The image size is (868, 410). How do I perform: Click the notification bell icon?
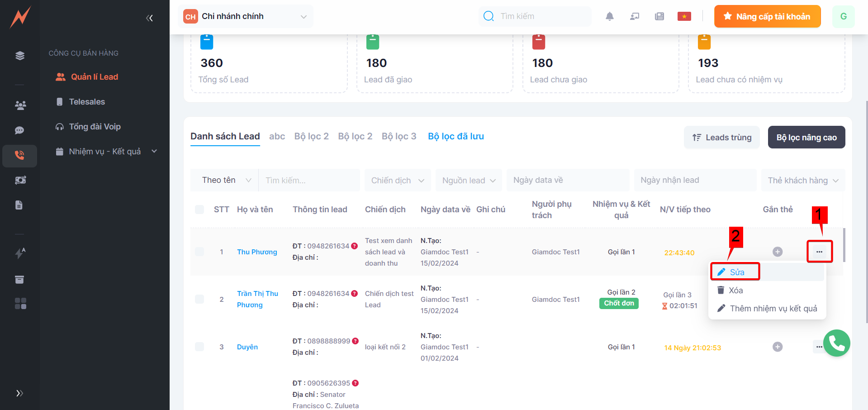pos(609,17)
